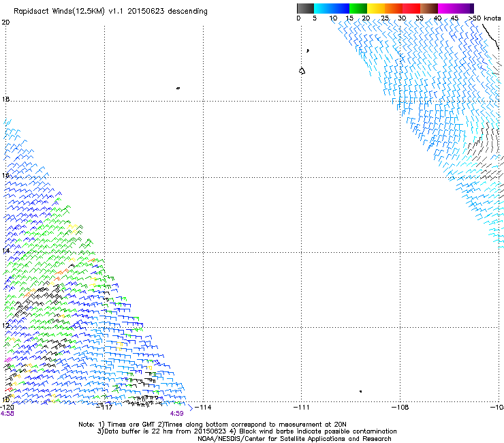Screen dimensions: 504x443
Task: Click the "35" legend scale label
Action: pyautogui.click(x=420, y=18)
